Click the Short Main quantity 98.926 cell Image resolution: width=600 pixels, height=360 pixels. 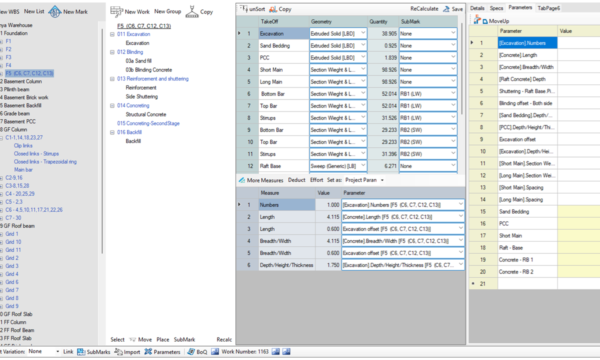(x=383, y=70)
